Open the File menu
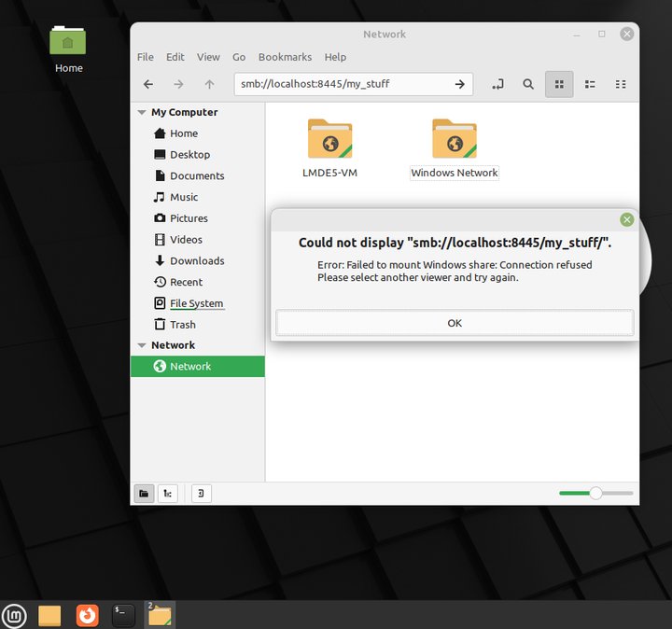 146,57
